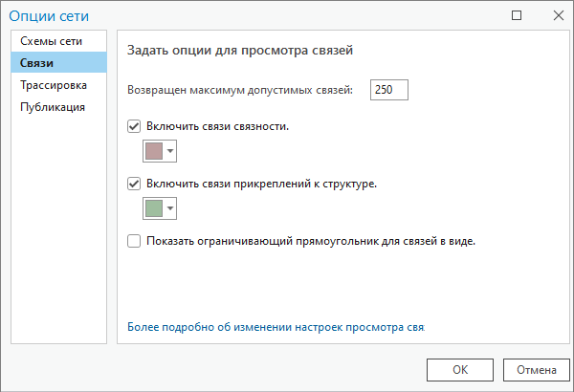Enable Показать ограничивающий прямоугольник checkbox
The width and height of the screenshot is (574, 392).
pyautogui.click(x=135, y=241)
